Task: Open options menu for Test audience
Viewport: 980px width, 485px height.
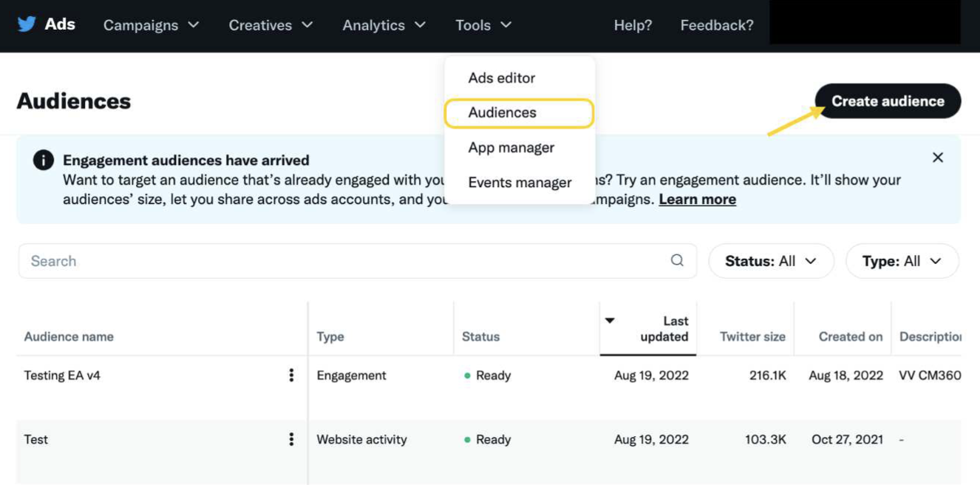Action: [x=291, y=439]
